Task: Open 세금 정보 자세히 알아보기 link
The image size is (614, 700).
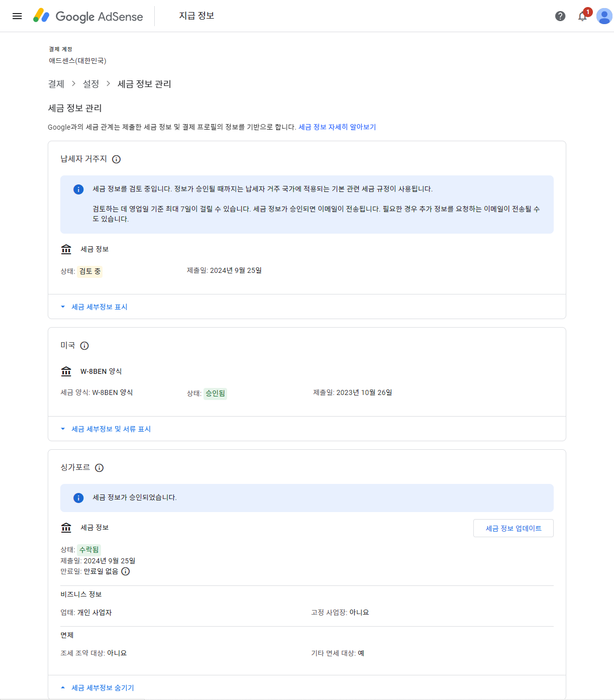Action: pos(337,127)
